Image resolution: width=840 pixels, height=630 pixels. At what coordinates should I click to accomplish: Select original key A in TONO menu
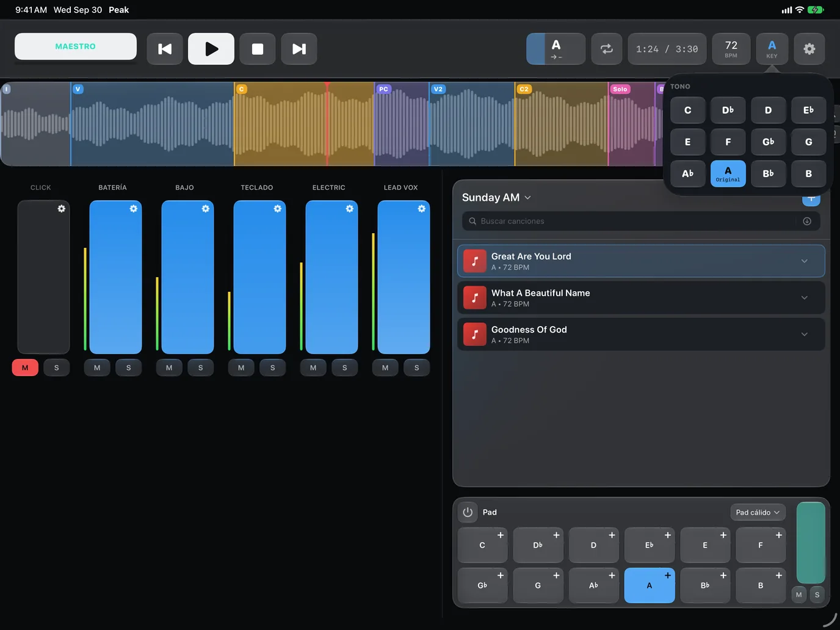[728, 174]
